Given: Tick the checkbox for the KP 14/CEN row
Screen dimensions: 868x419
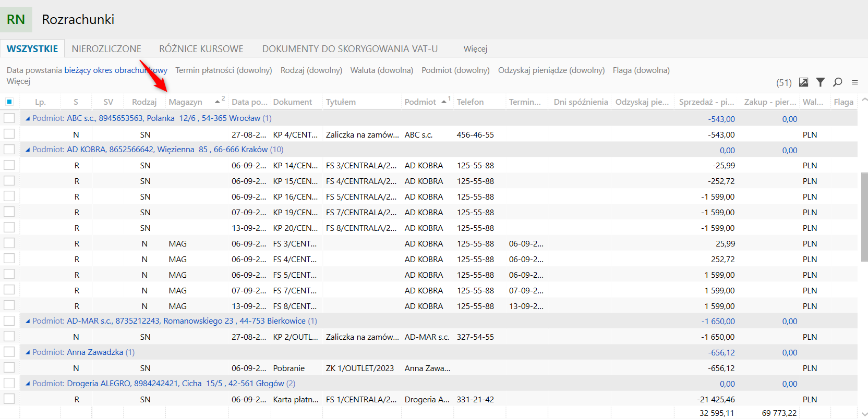Looking at the screenshot, I should coord(9,165).
